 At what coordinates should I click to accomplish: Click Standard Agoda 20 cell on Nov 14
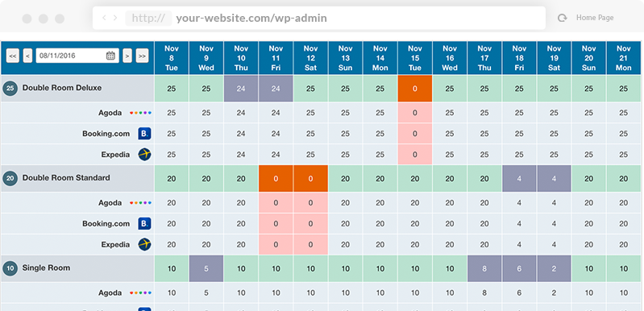380,203
